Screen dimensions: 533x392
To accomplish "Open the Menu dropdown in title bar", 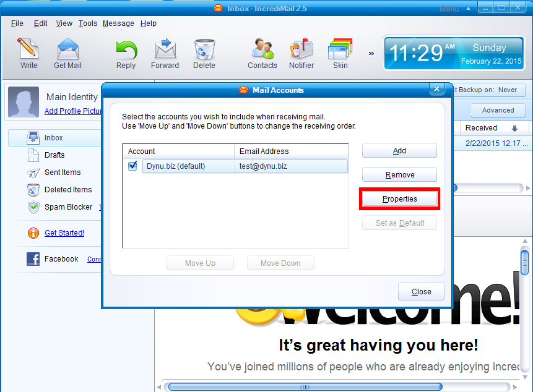I will [x=455, y=9].
